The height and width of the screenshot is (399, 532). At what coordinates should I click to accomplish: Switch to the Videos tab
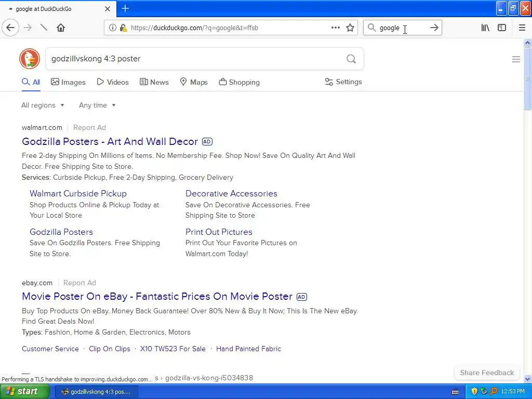pyautogui.click(x=113, y=82)
